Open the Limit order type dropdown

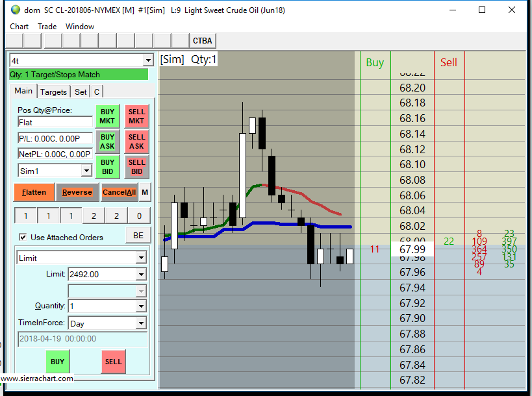[141, 258]
